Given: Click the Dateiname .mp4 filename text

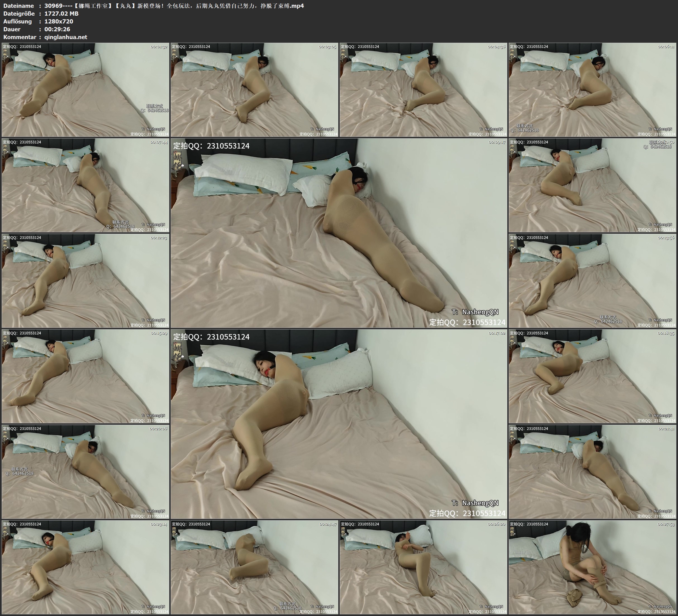Looking at the screenshot, I should [174, 6].
